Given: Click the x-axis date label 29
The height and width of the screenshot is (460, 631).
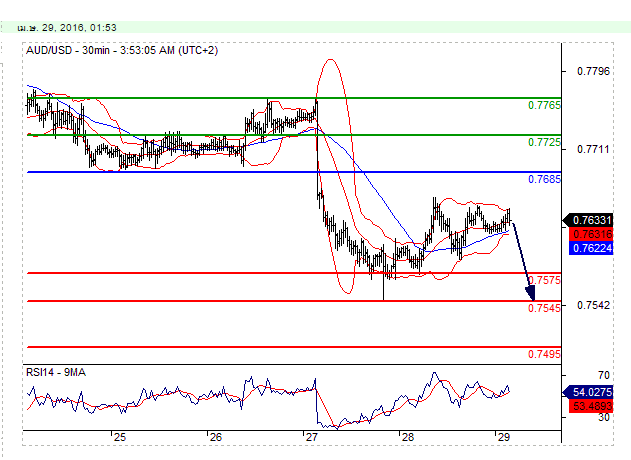Looking at the screenshot, I should [503, 437].
